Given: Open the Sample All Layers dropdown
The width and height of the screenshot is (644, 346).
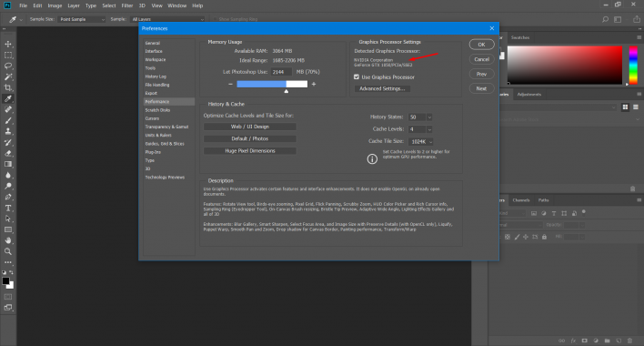Looking at the screenshot, I should 167,19.
